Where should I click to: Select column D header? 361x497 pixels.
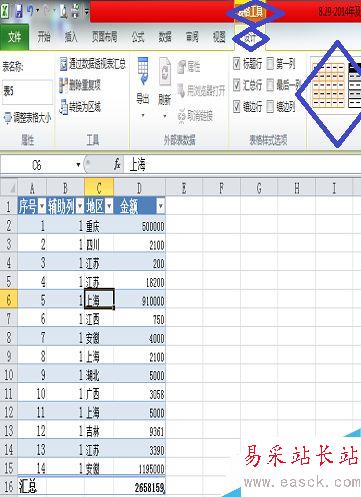click(139, 188)
